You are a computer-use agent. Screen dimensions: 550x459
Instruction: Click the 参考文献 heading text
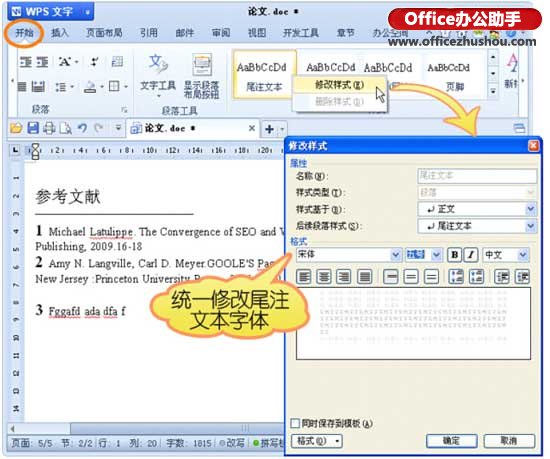point(68,196)
